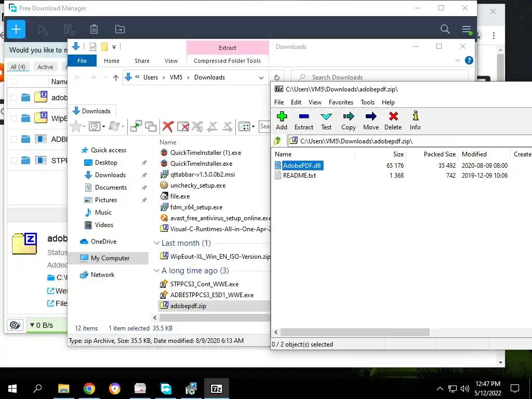Open the recent history clock dropdown arrow
532x399 pixels.
pos(103,127)
